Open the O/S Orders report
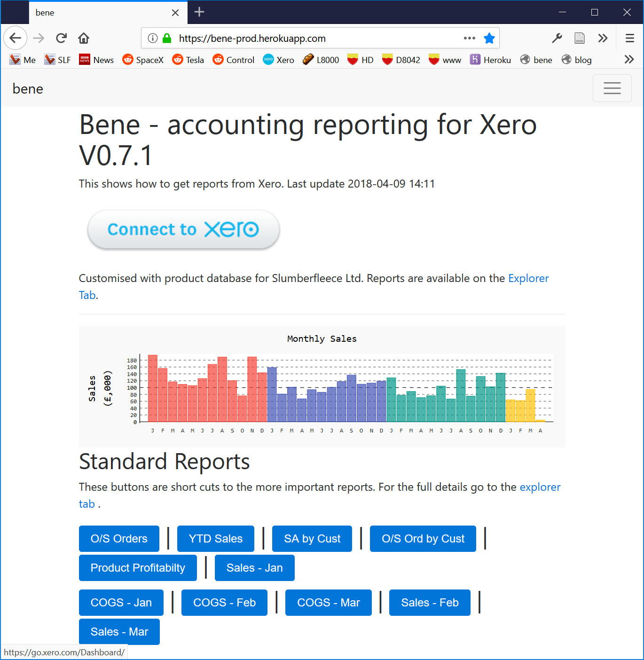This screenshot has width=644, height=660. pyautogui.click(x=119, y=539)
